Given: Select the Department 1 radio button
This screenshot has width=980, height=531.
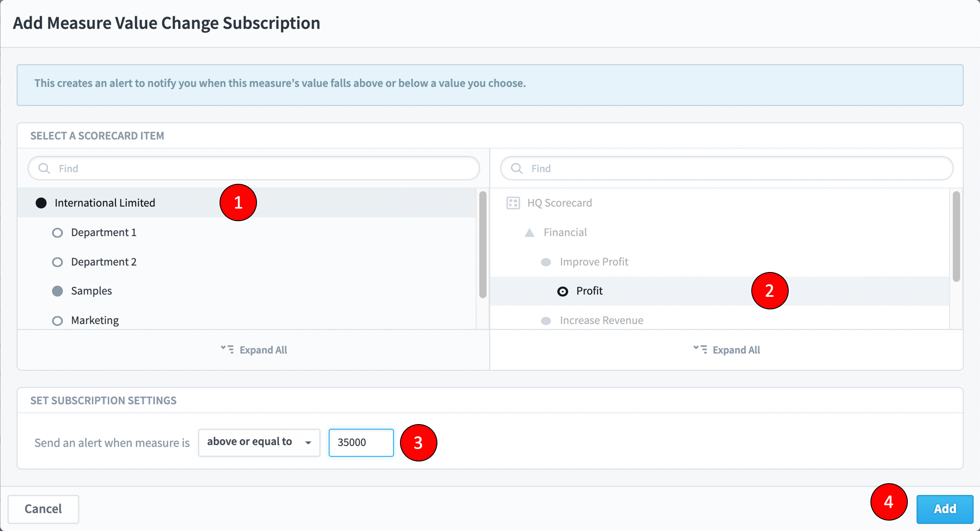Looking at the screenshot, I should [57, 232].
